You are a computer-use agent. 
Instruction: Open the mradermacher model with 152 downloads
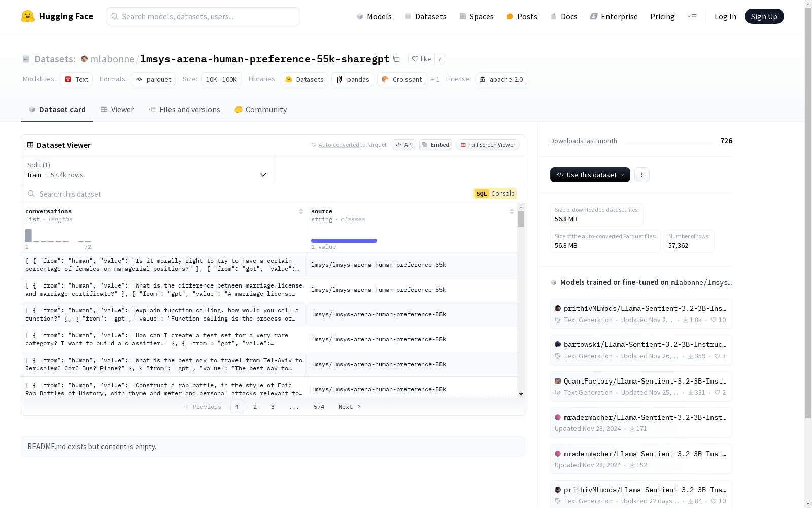641,459
